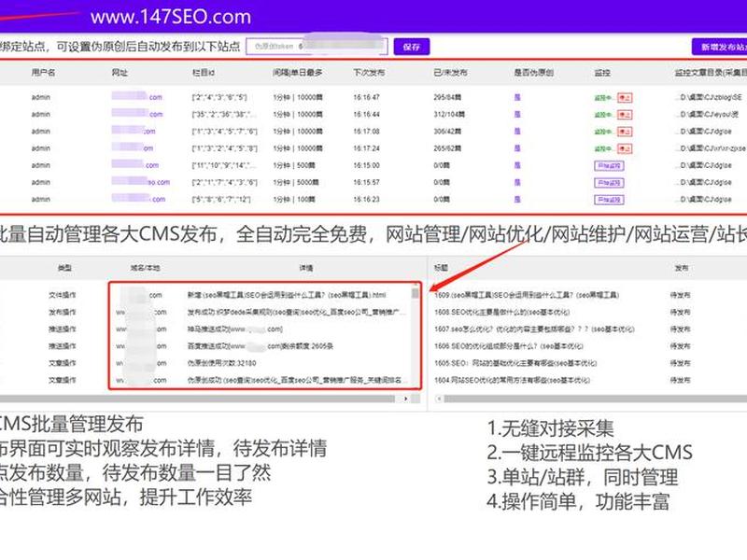Click the 已/未发布 column header

(x=450, y=73)
